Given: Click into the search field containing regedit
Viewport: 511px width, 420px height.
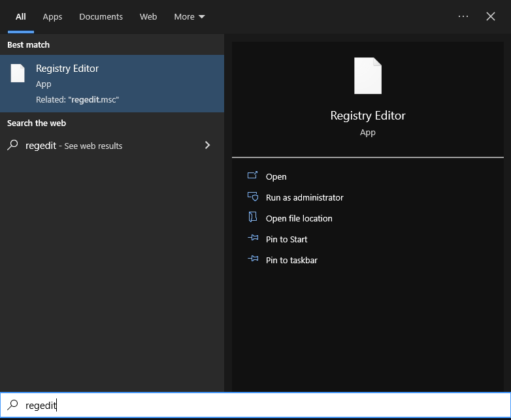Looking at the screenshot, I should (261, 406).
